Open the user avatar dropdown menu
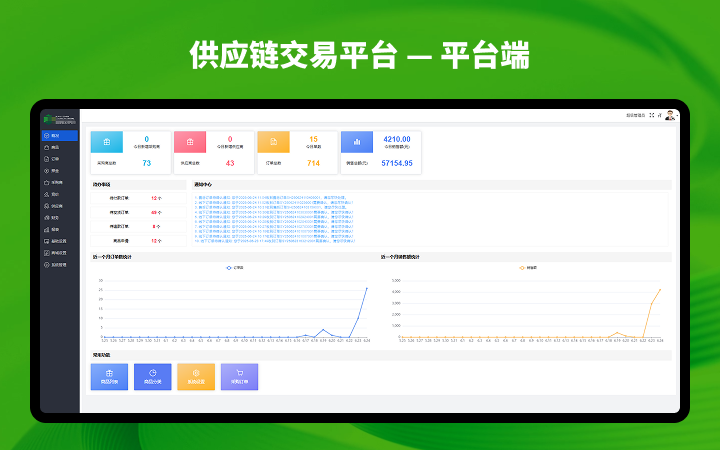The image size is (720, 450). point(670,115)
